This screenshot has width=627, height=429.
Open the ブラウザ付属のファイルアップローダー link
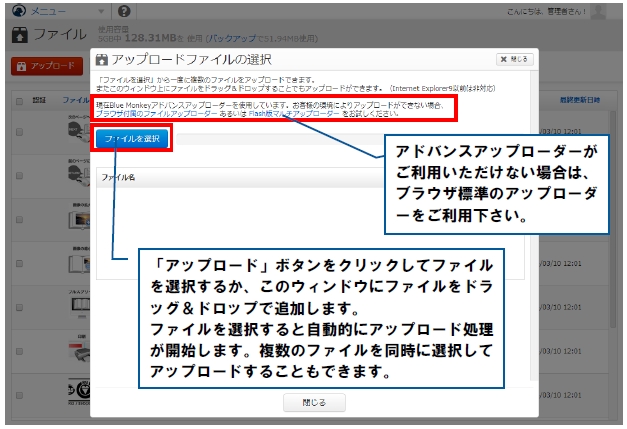156,114
